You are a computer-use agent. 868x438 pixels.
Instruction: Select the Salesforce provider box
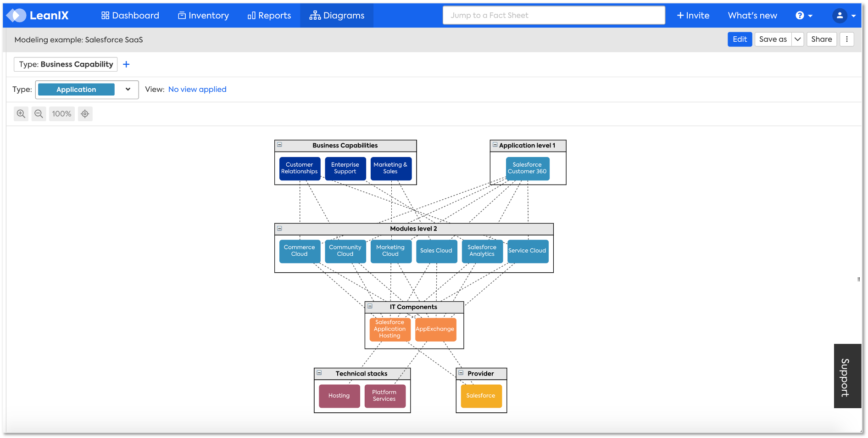pos(481,396)
